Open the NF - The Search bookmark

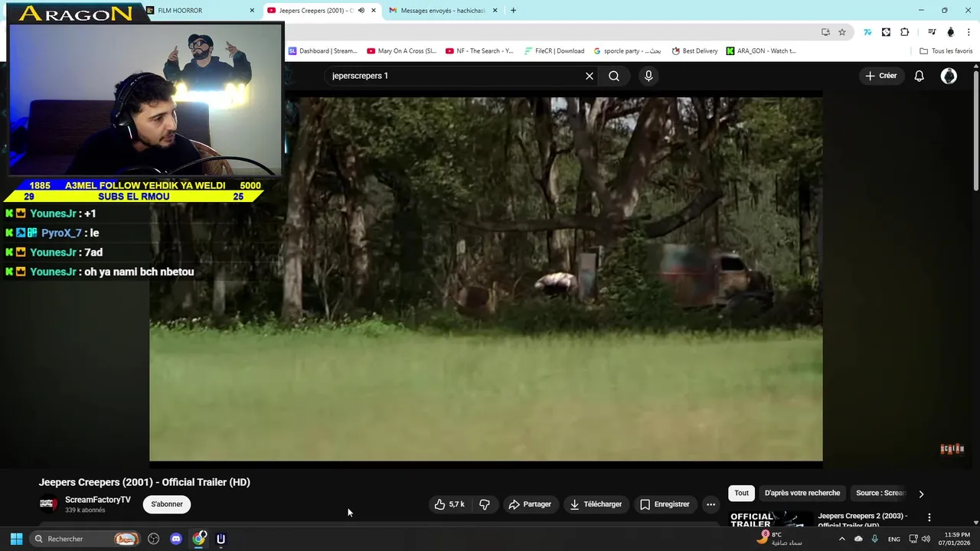click(x=479, y=51)
